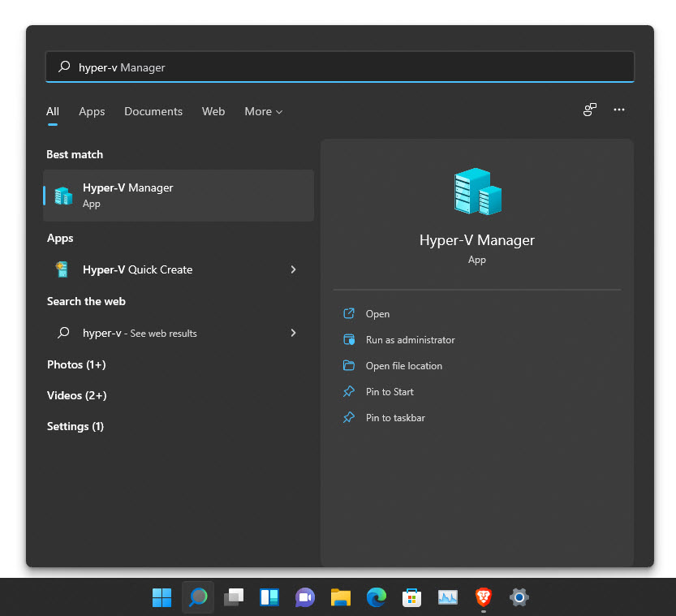676x616 pixels.
Task: Expand the Hyper-V Quick Create chevron arrow
Action: pyautogui.click(x=293, y=269)
